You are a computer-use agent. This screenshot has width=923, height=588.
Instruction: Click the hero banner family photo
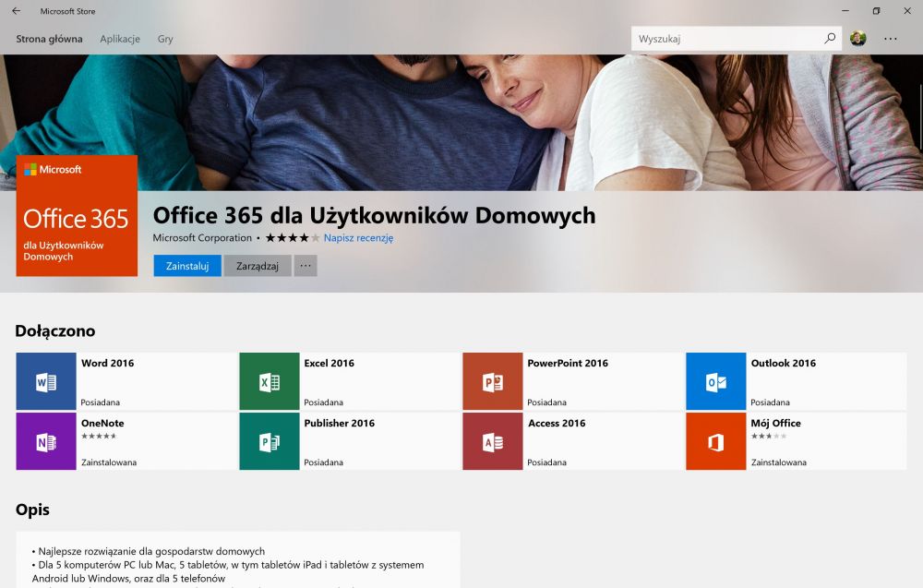point(461,123)
